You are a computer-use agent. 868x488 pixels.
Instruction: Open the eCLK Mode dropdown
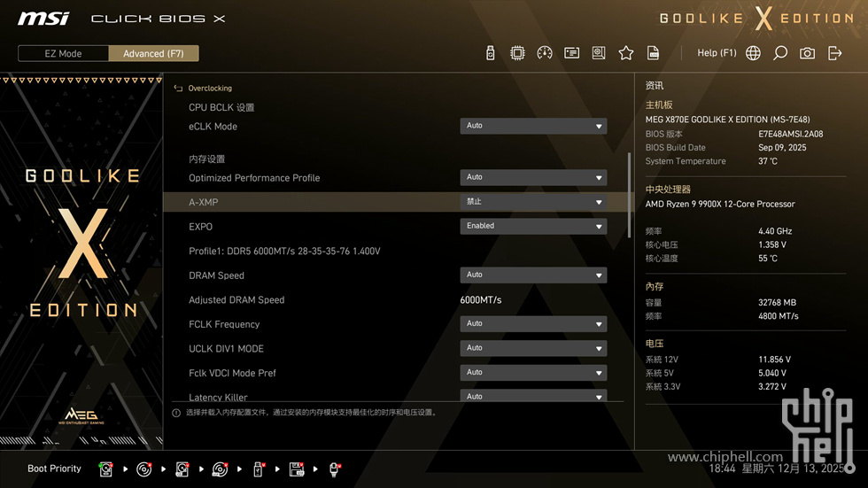coord(533,126)
